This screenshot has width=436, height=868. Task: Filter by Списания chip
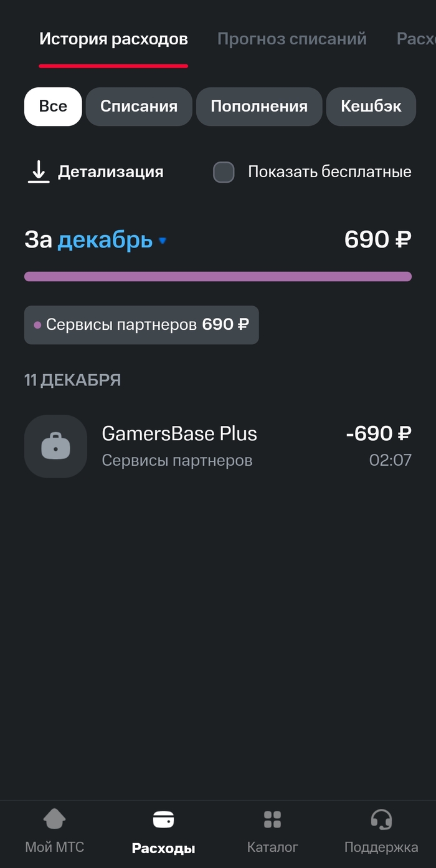pyautogui.click(x=139, y=107)
